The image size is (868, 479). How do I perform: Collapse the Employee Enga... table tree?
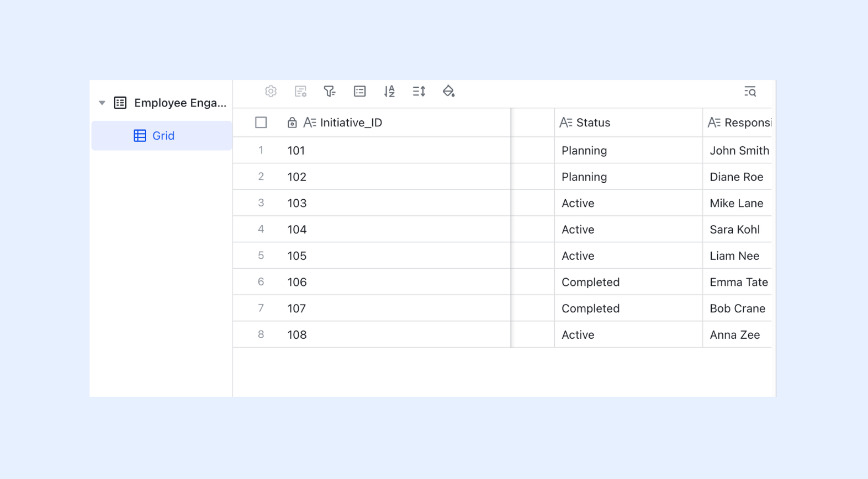coord(102,103)
